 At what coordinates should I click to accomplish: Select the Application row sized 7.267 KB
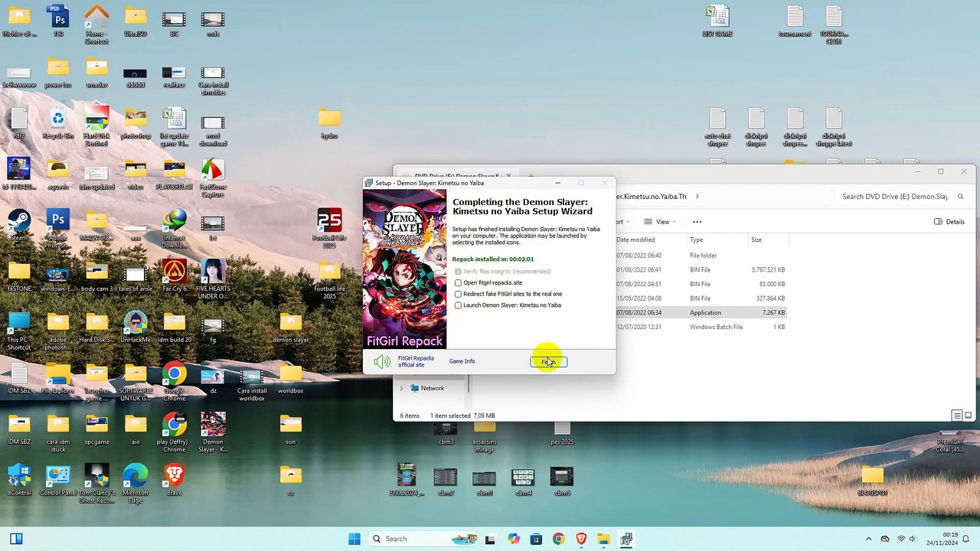coord(701,312)
